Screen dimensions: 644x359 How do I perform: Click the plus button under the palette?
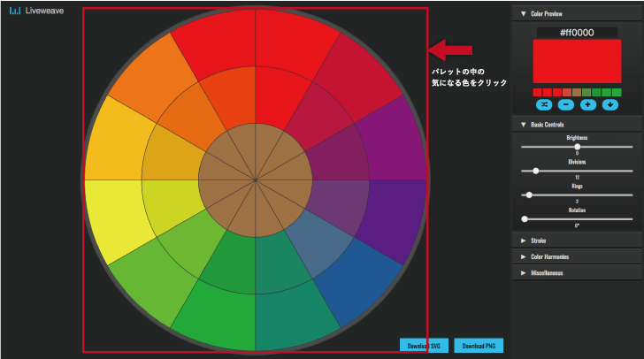pyautogui.click(x=588, y=104)
